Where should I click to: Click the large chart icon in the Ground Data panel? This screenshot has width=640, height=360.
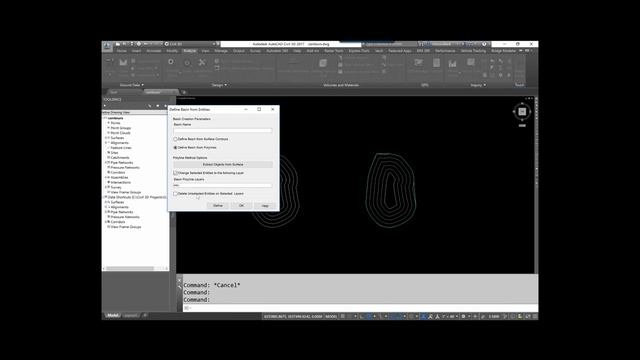pos(123,62)
